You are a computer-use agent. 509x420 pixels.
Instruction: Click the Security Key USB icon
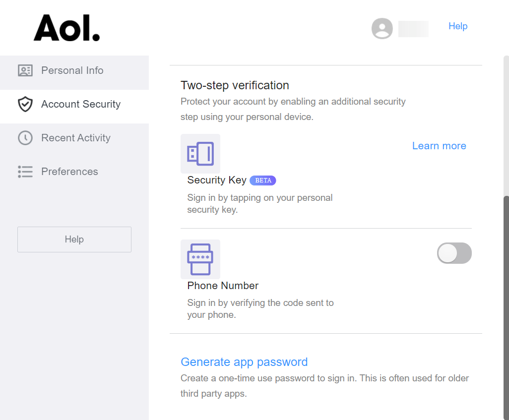coord(200,154)
